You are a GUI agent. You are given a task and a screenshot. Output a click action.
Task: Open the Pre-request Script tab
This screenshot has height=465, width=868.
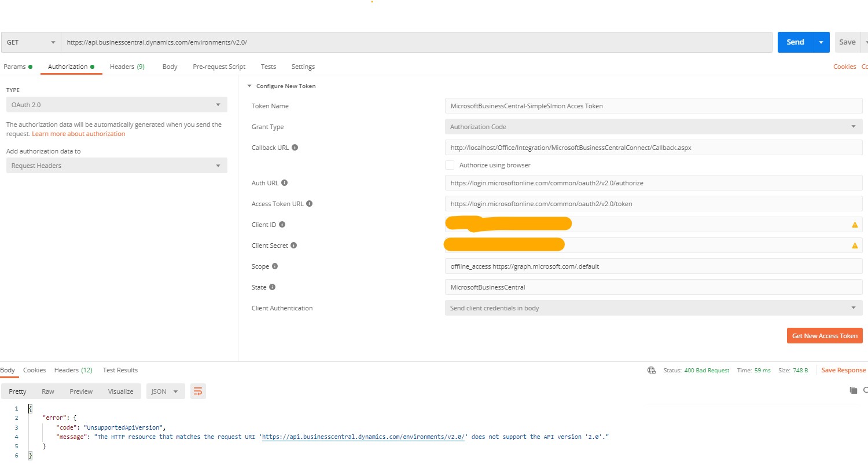click(219, 67)
